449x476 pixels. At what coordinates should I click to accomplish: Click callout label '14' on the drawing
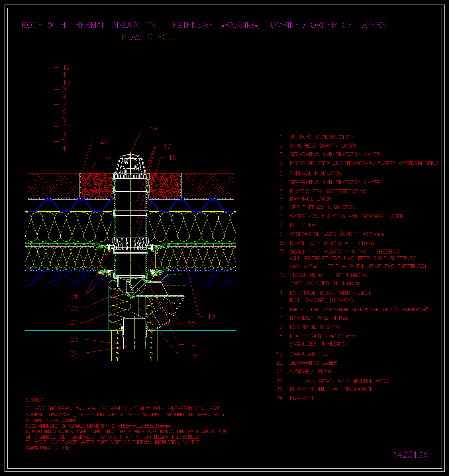click(192, 345)
